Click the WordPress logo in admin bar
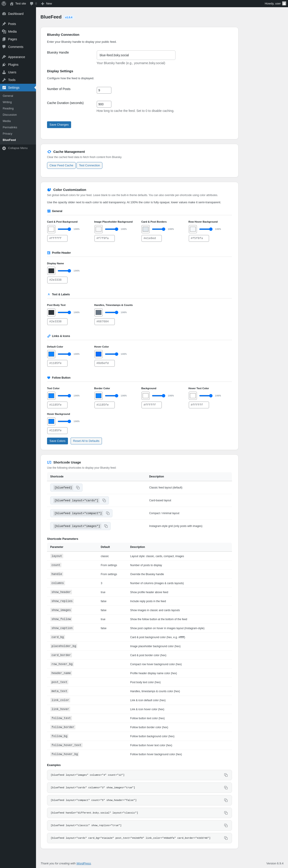 [x=4, y=3]
